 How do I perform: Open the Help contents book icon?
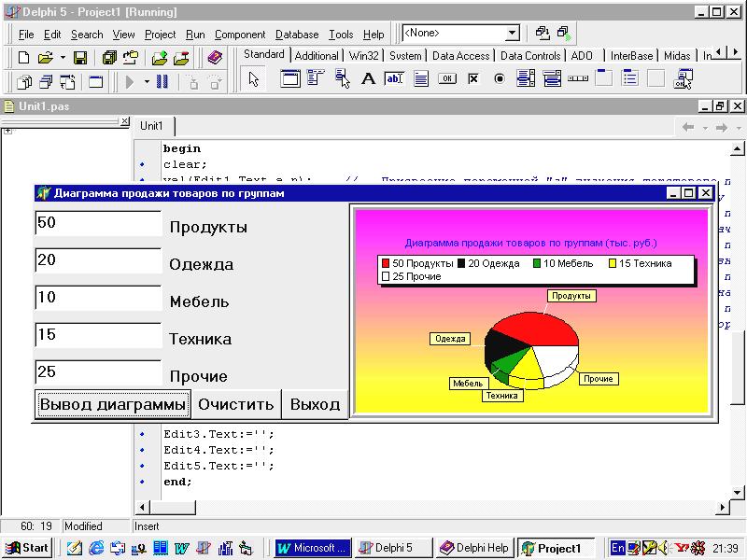coord(216,58)
